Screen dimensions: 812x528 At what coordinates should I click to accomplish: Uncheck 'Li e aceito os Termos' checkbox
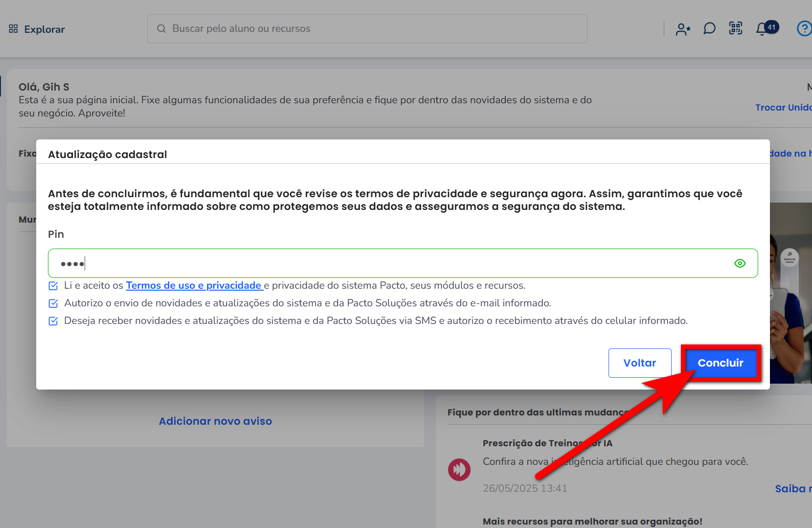click(x=53, y=286)
